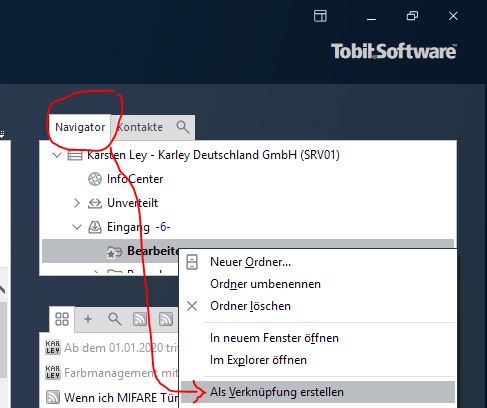Image resolution: width=487 pixels, height=408 pixels.
Task: Choose Im Explorer öffnen
Action: pos(258,360)
